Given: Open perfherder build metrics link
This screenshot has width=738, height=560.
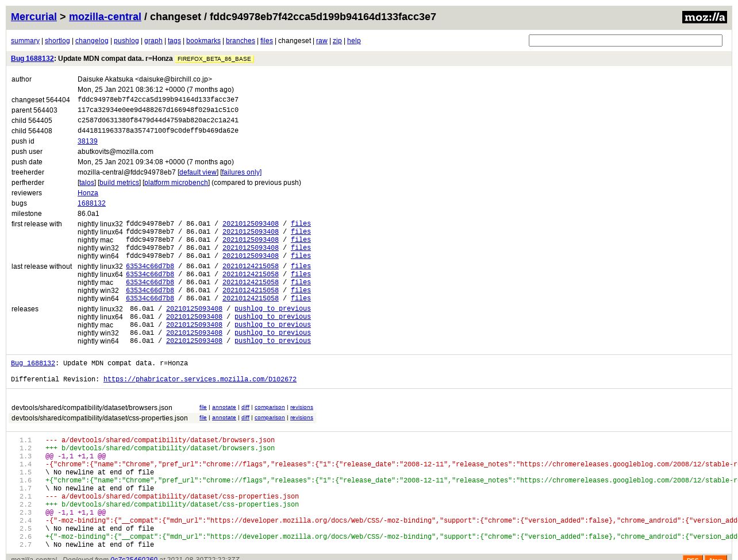Looking at the screenshot, I should pyautogui.click(x=119, y=183).
